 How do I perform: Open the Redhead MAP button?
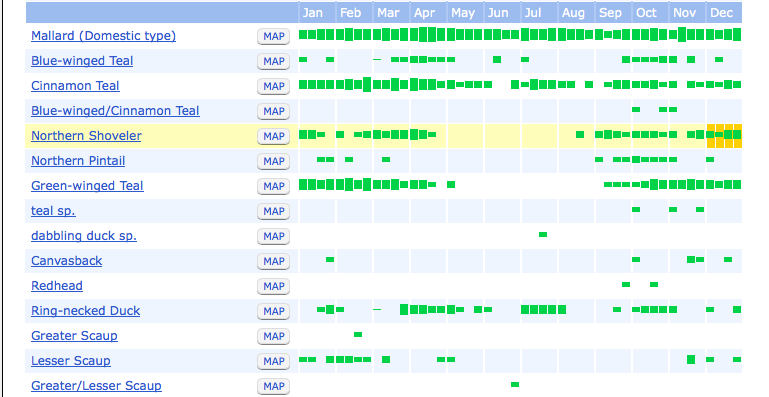(274, 287)
